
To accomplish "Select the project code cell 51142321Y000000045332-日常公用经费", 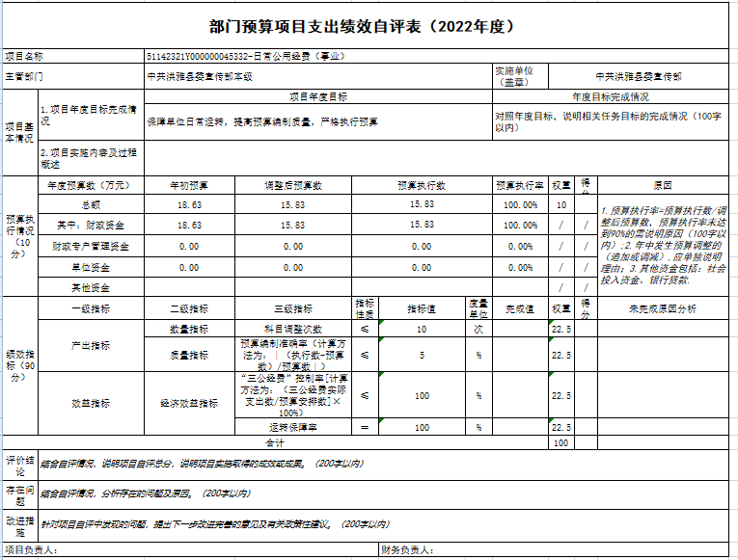I will (x=436, y=56).
